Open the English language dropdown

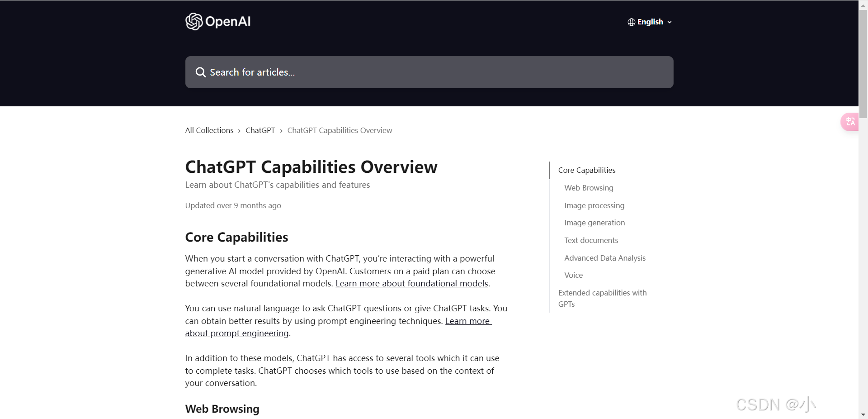(x=650, y=22)
